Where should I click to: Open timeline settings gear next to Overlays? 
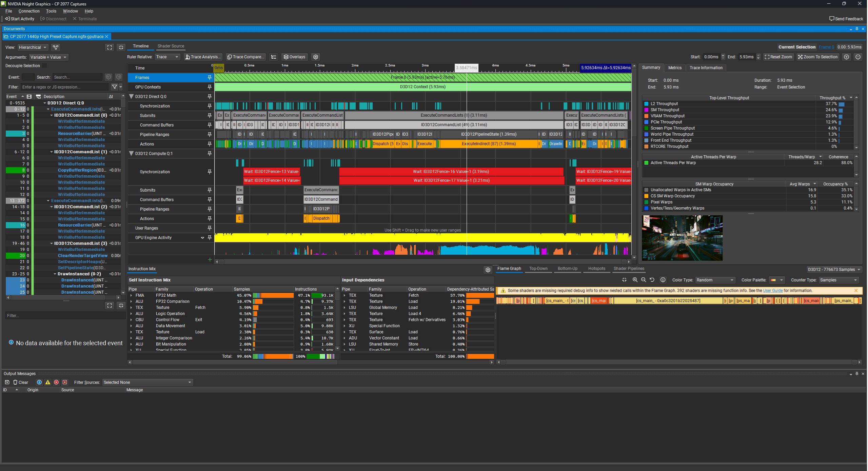pos(316,57)
